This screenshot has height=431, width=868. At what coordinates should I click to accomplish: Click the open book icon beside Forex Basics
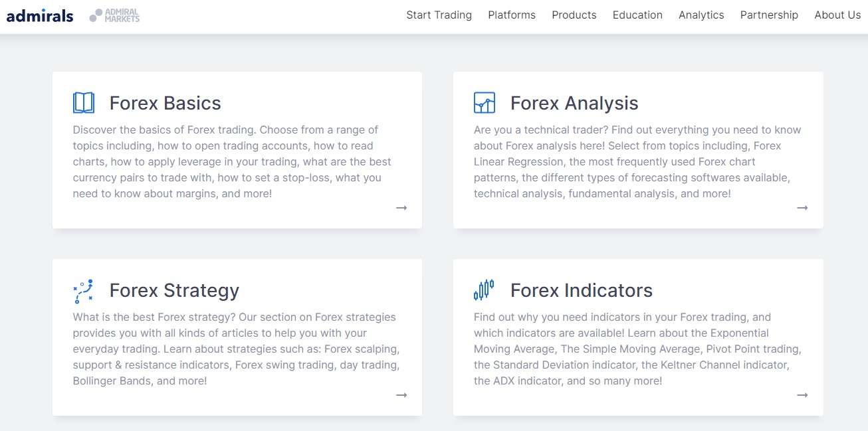[84, 103]
